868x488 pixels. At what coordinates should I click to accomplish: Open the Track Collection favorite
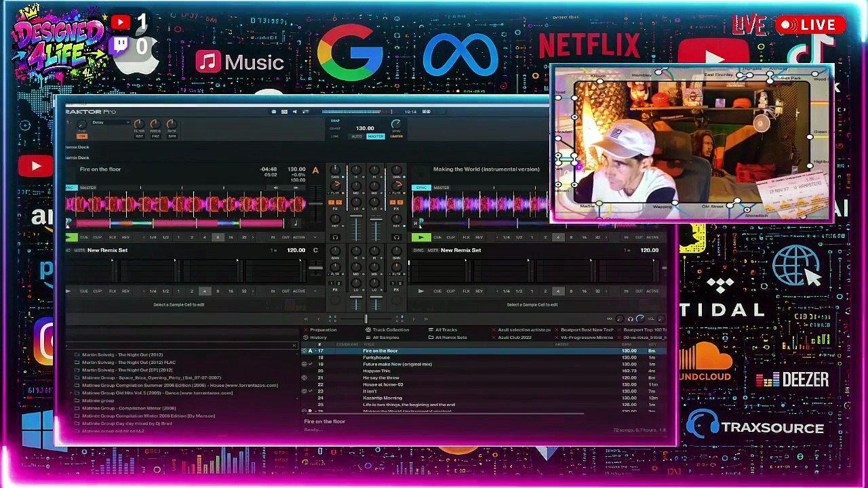(387, 330)
